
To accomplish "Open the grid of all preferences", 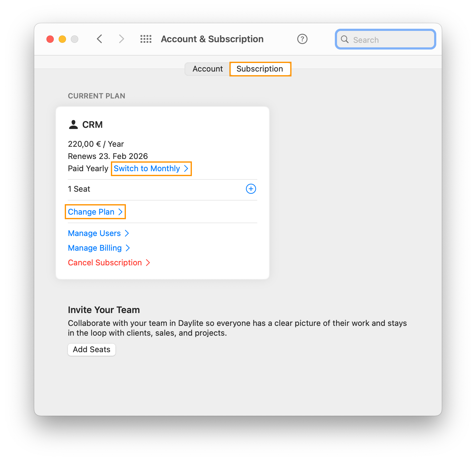I will [146, 39].
